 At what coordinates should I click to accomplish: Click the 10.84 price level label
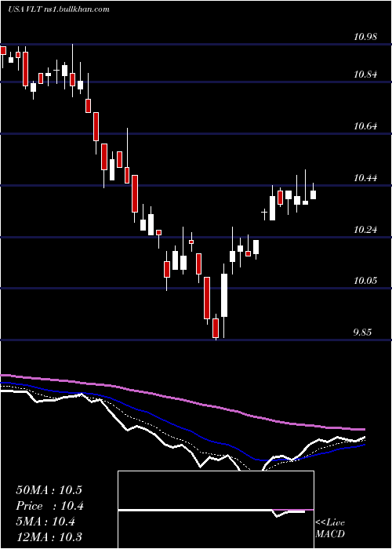coord(365,75)
